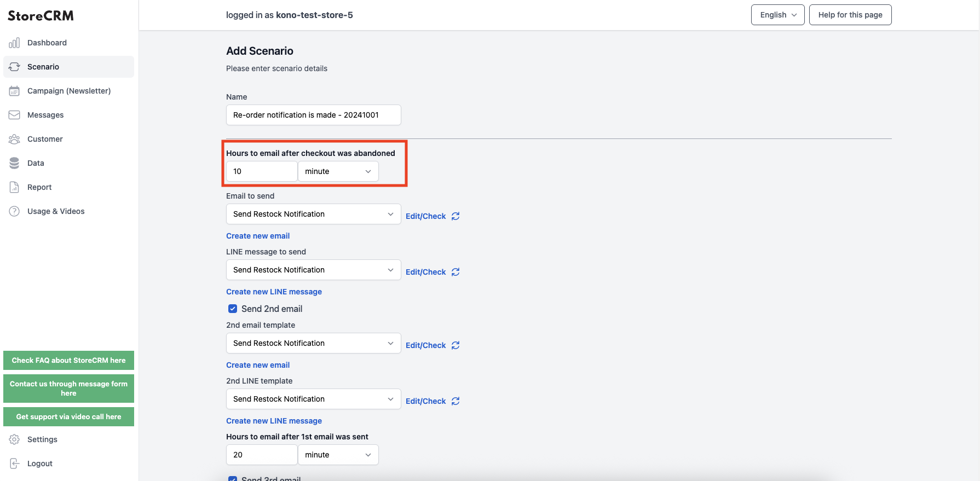Click the Messages envelope icon

(14, 115)
